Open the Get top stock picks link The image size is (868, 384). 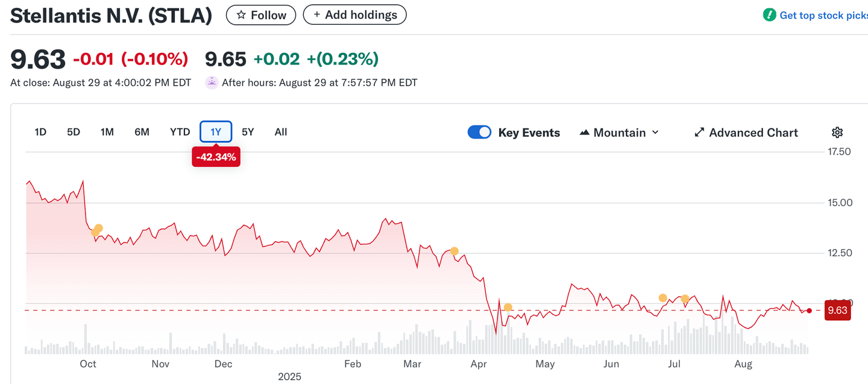coord(823,16)
